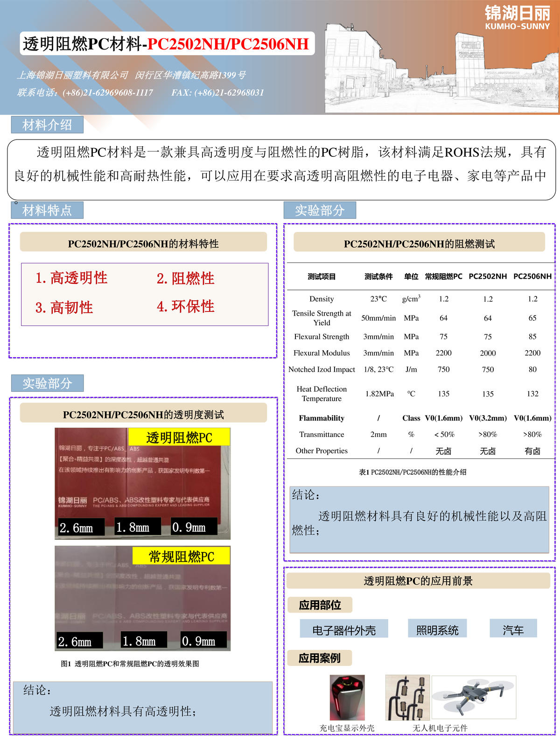This screenshot has width=560, height=747.
Task: Click the heading 透明阻燃PC的应用前景
Action: pos(418,581)
